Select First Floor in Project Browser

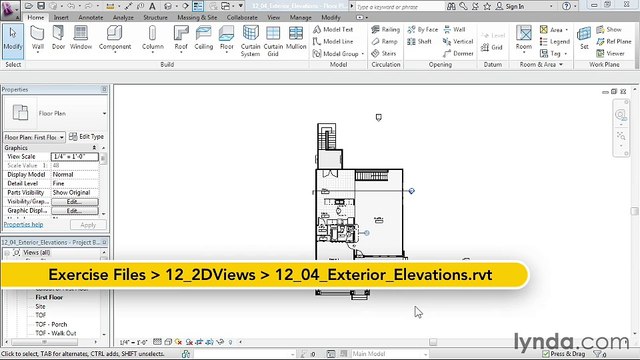click(49, 297)
